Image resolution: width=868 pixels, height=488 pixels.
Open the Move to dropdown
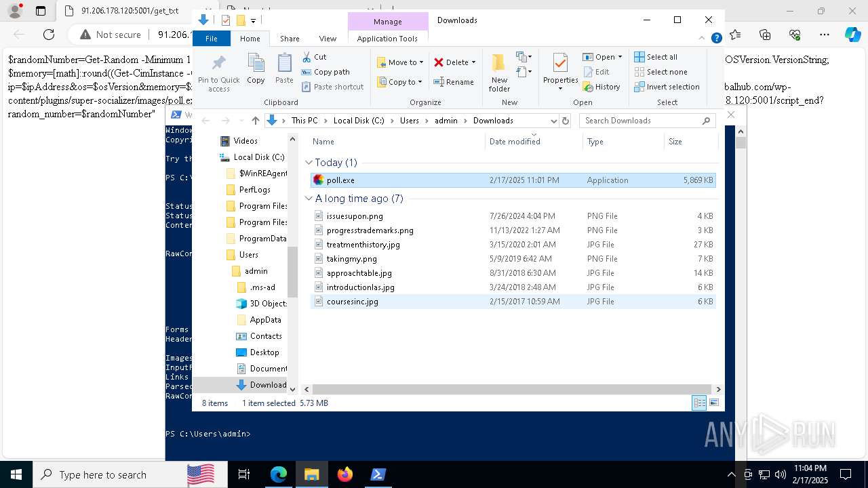(400, 62)
